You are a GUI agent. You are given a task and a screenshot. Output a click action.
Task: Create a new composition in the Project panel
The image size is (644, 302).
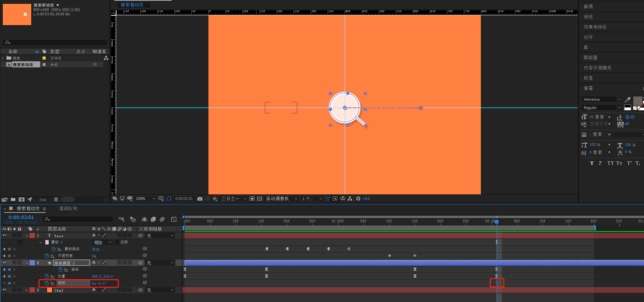(21, 200)
